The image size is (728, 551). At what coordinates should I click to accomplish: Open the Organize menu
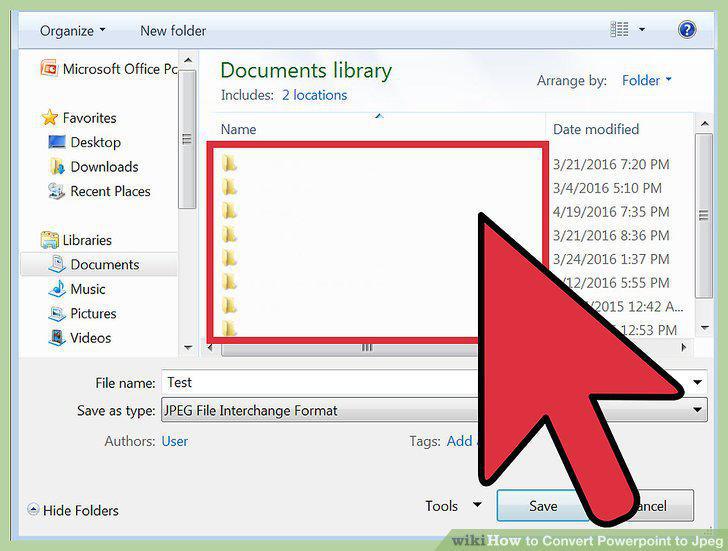72,31
